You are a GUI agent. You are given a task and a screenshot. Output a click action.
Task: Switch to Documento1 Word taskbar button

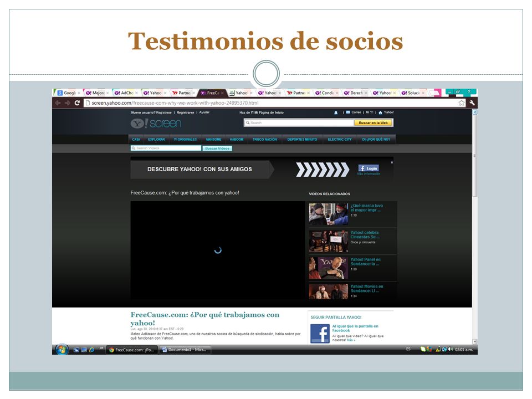185,350
